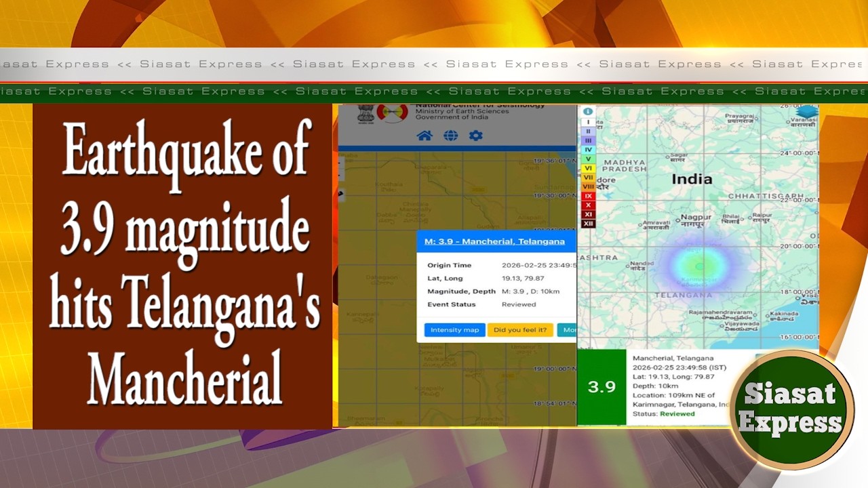Viewport: 868px width, 488px height.
Task: Click the Magnitude, Depth label in the popup
Action: [x=461, y=291]
